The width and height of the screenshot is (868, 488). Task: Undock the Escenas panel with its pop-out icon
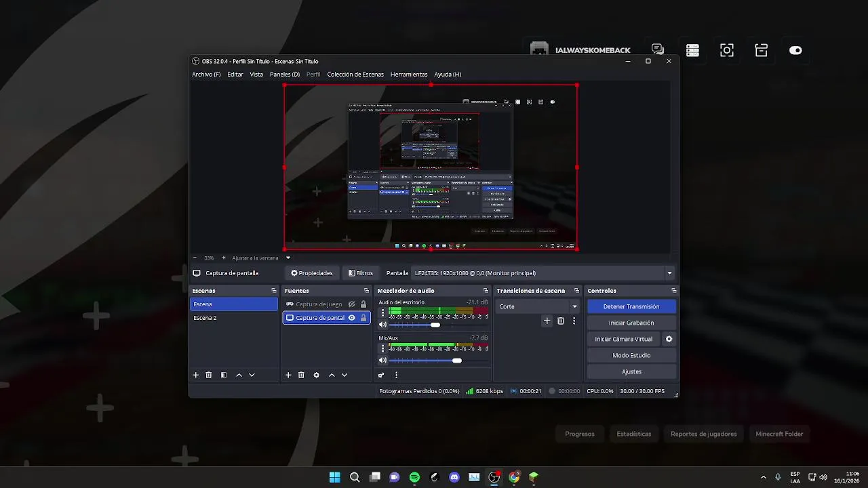click(x=274, y=291)
